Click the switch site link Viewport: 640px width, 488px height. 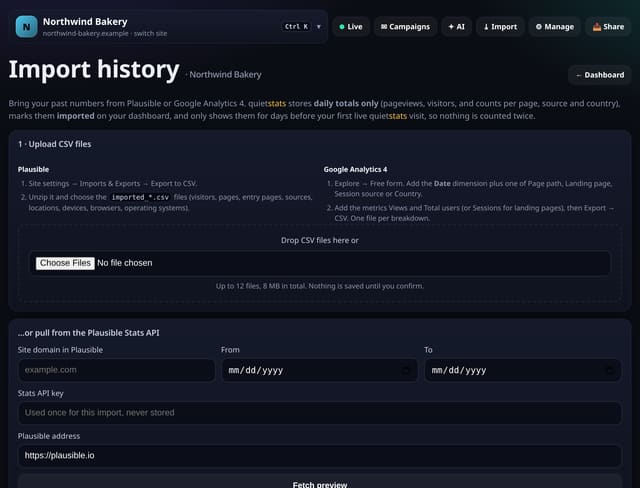tap(150, 33)
